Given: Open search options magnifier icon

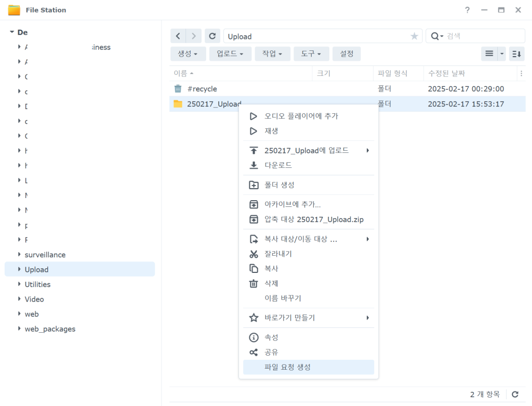Looking at the screenshot, I should pyautogui.click(x=436, y=36).
